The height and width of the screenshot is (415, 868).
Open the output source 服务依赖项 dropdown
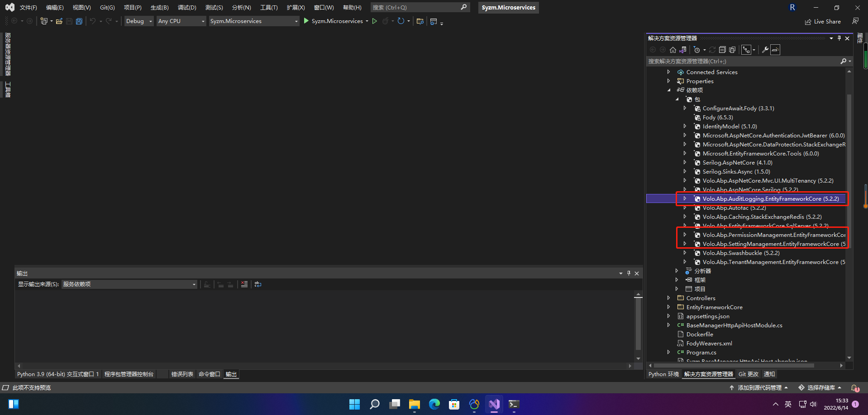129,284
